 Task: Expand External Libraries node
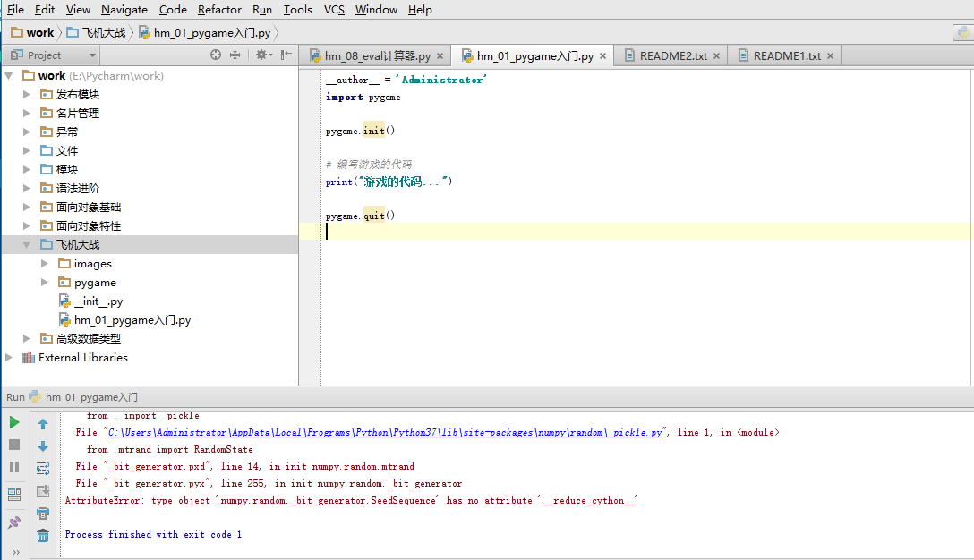(9, 358)
